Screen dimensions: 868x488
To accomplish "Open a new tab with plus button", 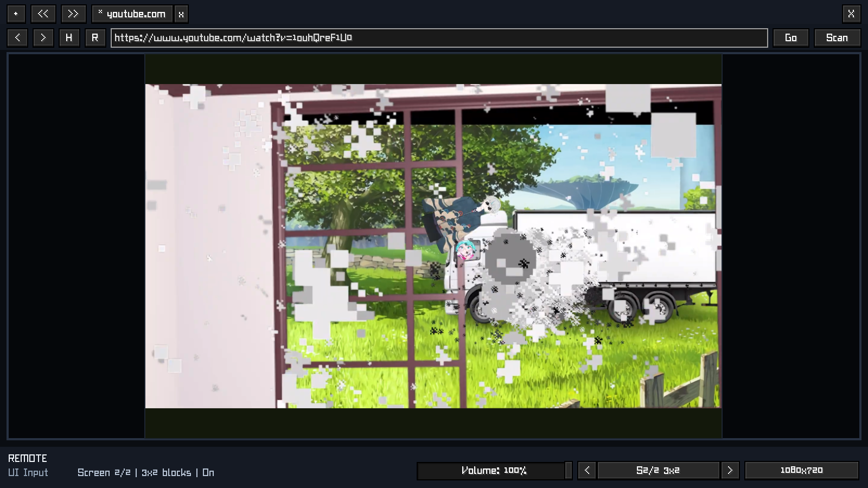I will click(16, 14).
